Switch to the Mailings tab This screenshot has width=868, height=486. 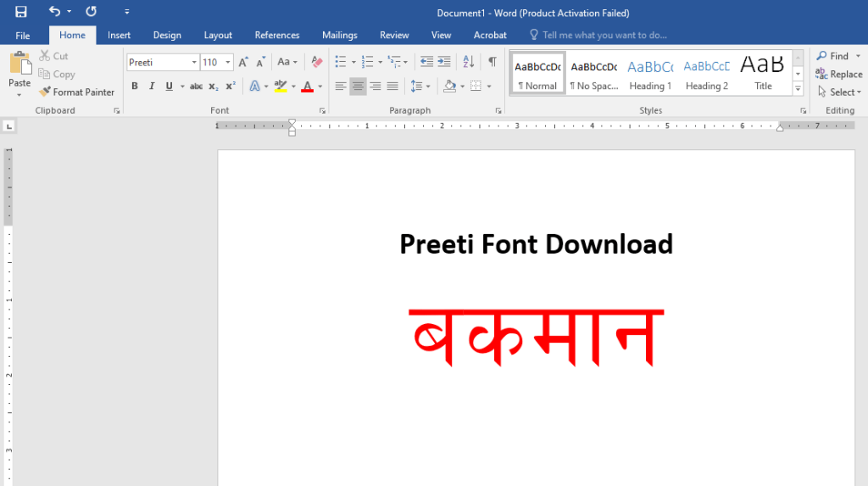[x=340, y=35]
